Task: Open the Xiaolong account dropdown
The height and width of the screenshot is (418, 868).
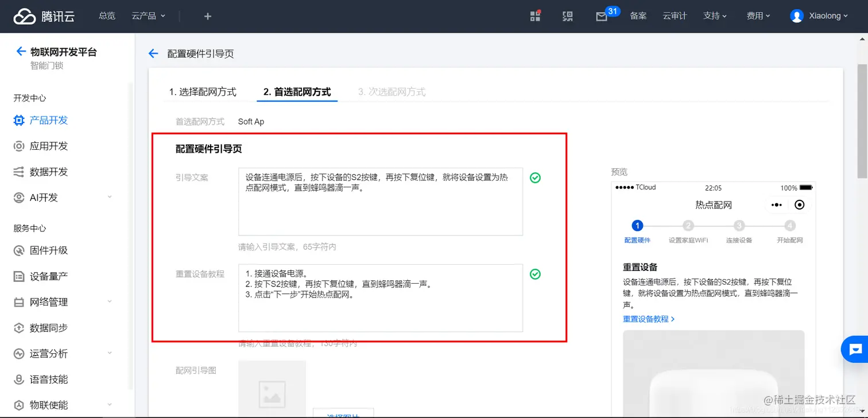Action: click(x=819, y=16)
